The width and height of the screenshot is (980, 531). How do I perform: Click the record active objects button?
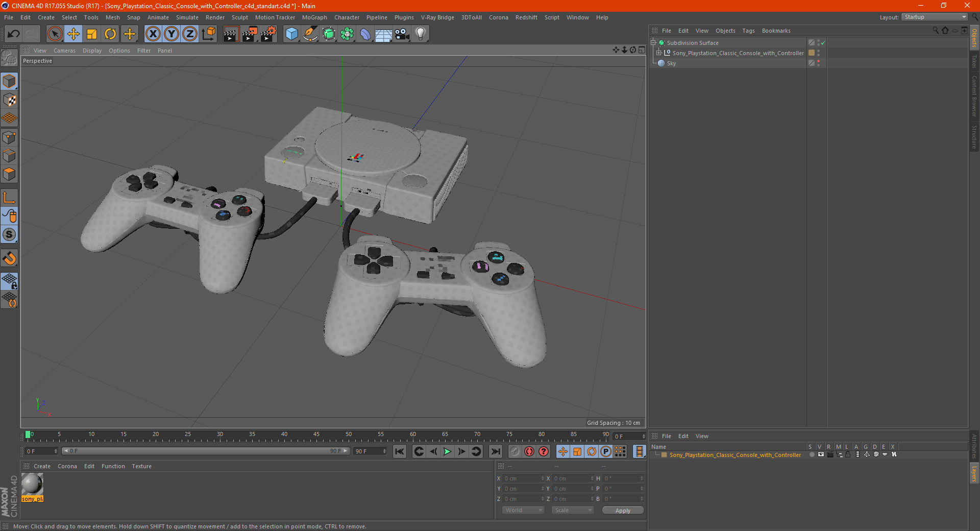tap(515, 451)
